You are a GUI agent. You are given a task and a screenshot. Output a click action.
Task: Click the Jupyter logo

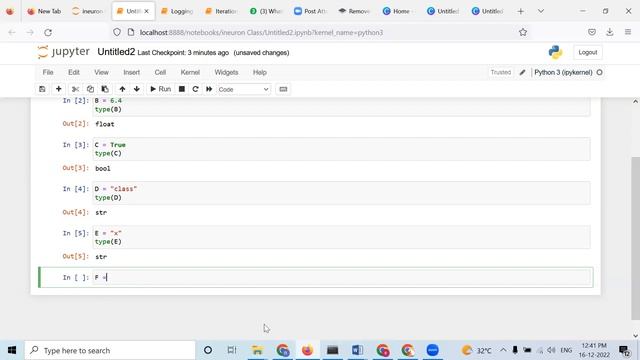coord(63,52)
